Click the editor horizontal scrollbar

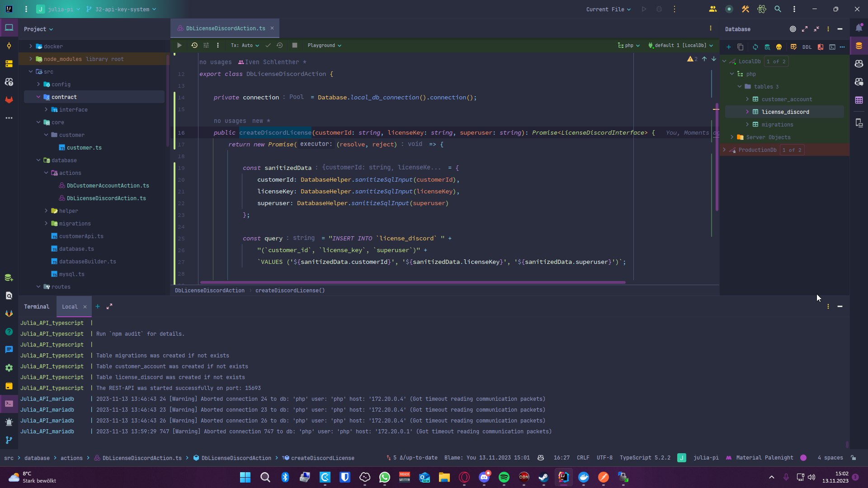click(412, 282)
